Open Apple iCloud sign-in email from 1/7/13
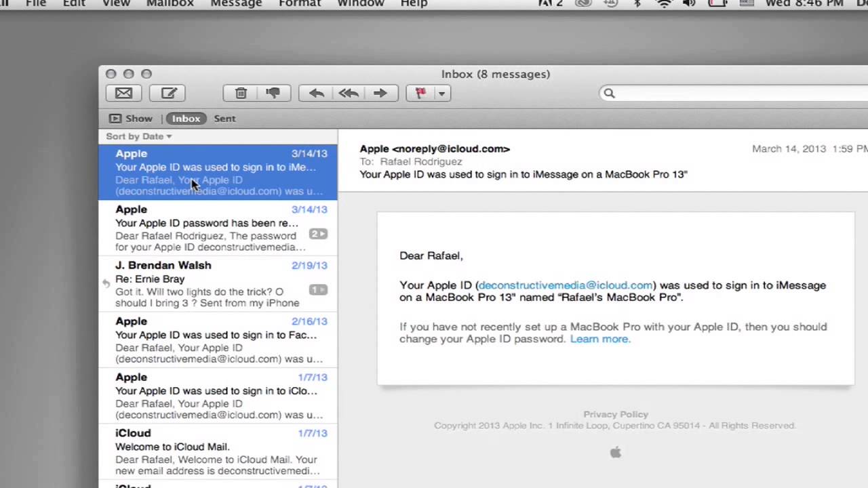This screenshot has height=488, width=868. pyautogui.click(x=218, y=395)
